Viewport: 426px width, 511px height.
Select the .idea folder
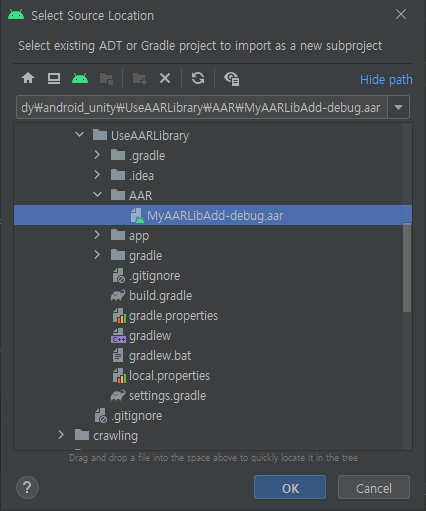click(x=141, y=176)
